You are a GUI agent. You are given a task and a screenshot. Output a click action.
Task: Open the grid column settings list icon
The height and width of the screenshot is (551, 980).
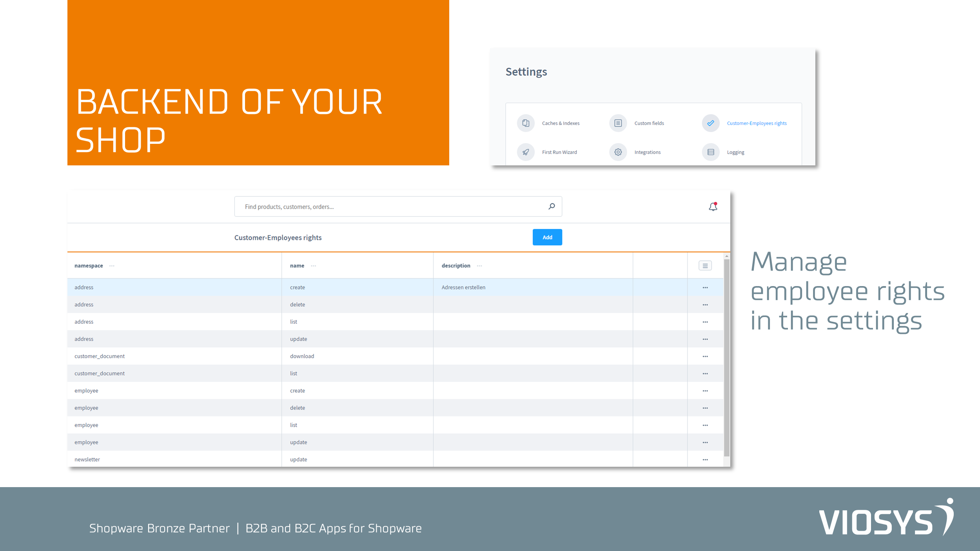(x=705, y=266)
